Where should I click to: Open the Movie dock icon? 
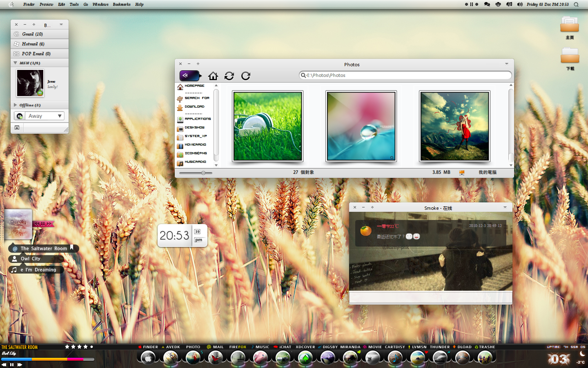372,358
